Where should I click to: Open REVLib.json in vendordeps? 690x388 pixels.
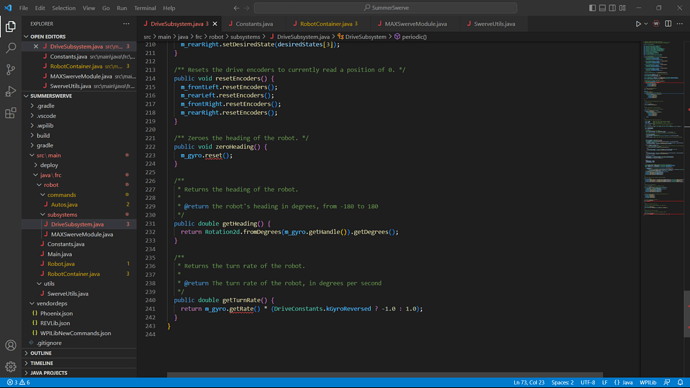coord(55,323)
